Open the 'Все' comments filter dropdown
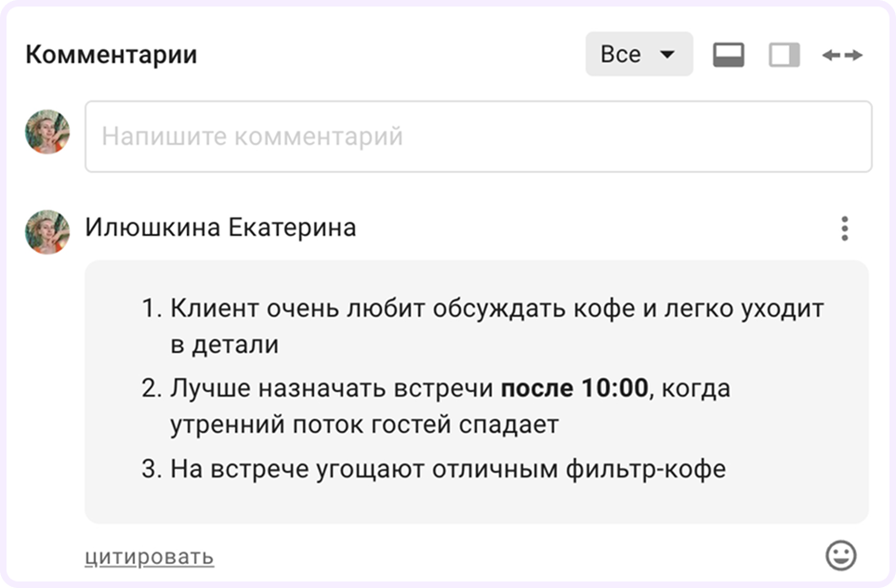 pos(638,53)
